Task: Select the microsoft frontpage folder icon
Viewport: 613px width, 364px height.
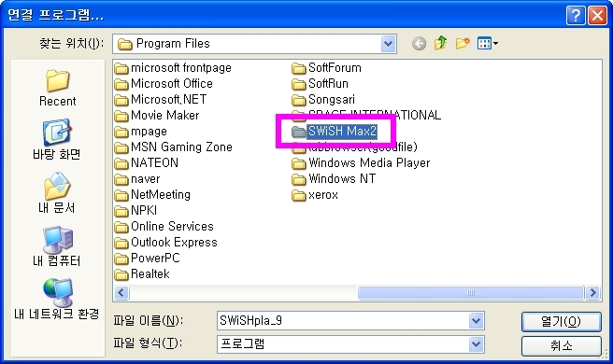Action: [121, 68]
